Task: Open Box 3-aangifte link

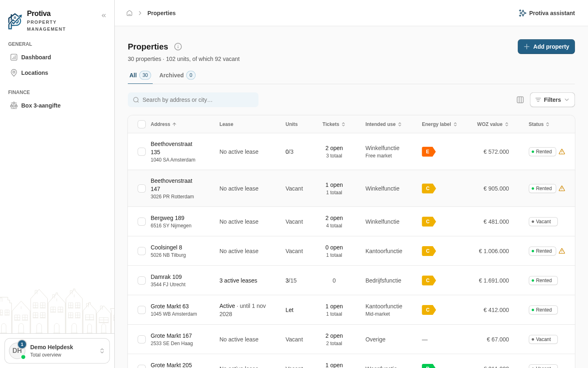Action: (57, 105)
